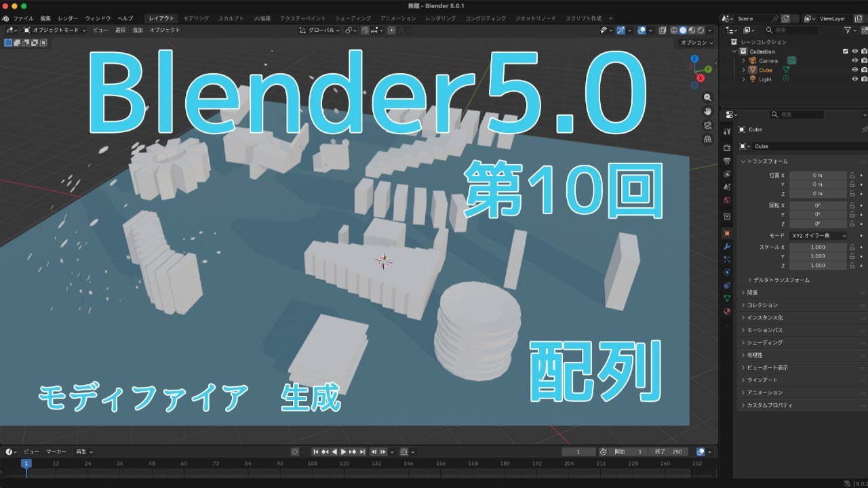Open the World properties tab icon

727,200
